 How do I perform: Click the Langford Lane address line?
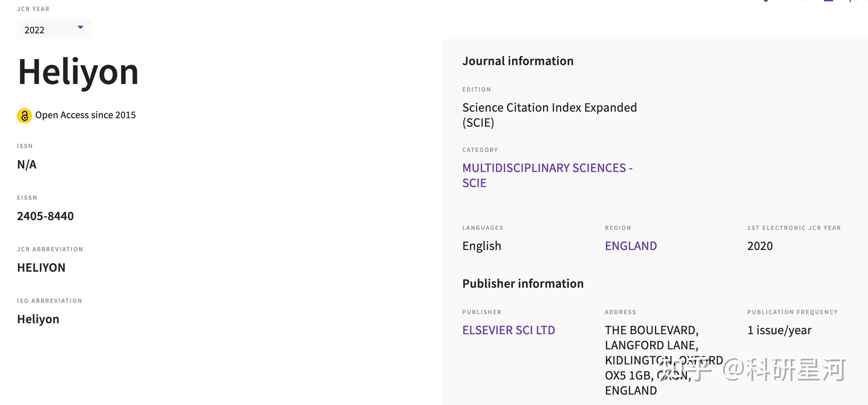(x=651, y=345)
